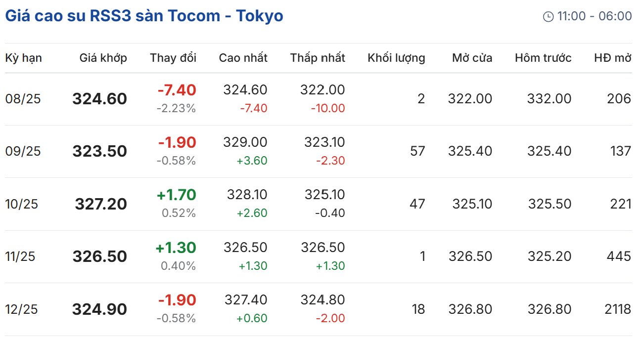This screenshot has height=338, width=644.
Task: Click the 09/25 contract term
Action: [x=23, y=151]
